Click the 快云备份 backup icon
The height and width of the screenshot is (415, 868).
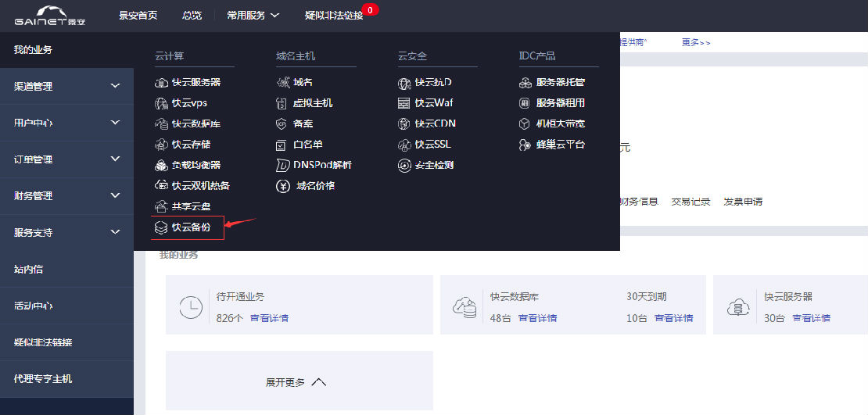(x=161, y=227)
